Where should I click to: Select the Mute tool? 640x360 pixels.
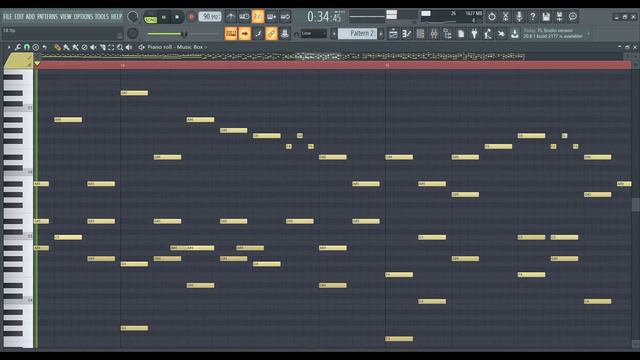coord(93,47)
